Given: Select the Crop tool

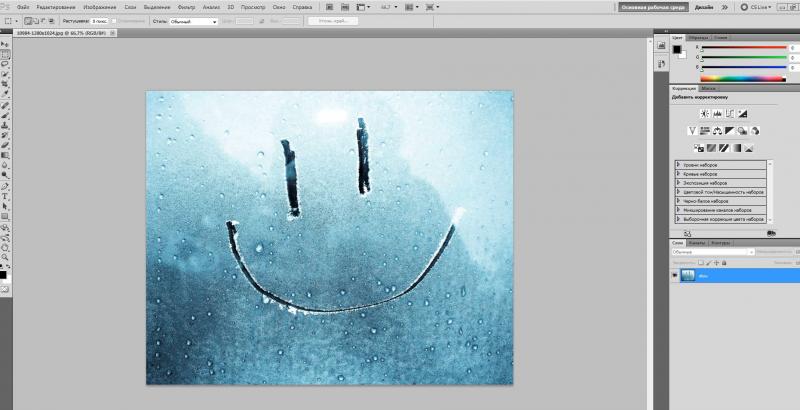Looking at the screenshot, I should 5,84.
